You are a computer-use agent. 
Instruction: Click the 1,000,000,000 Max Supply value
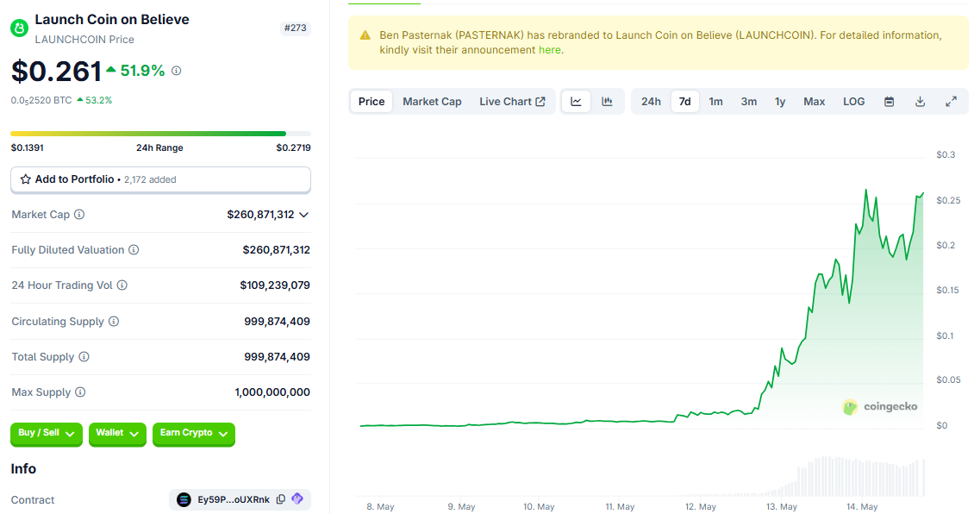[272, 392]
